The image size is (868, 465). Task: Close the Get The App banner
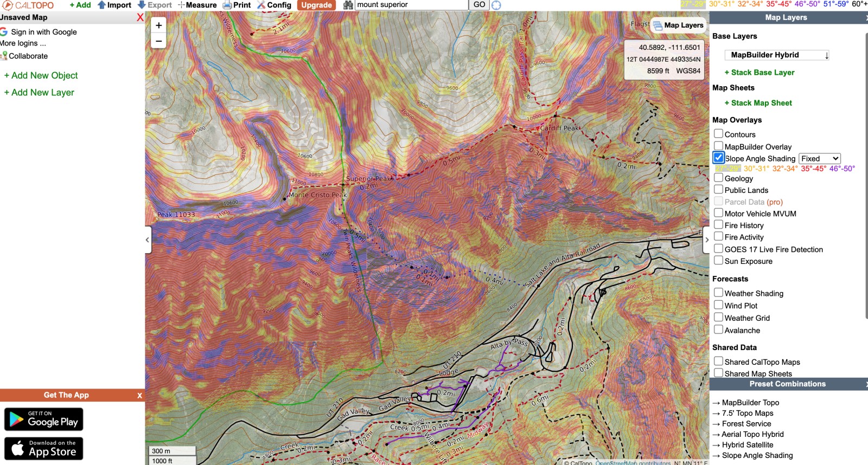pos(139,396)
